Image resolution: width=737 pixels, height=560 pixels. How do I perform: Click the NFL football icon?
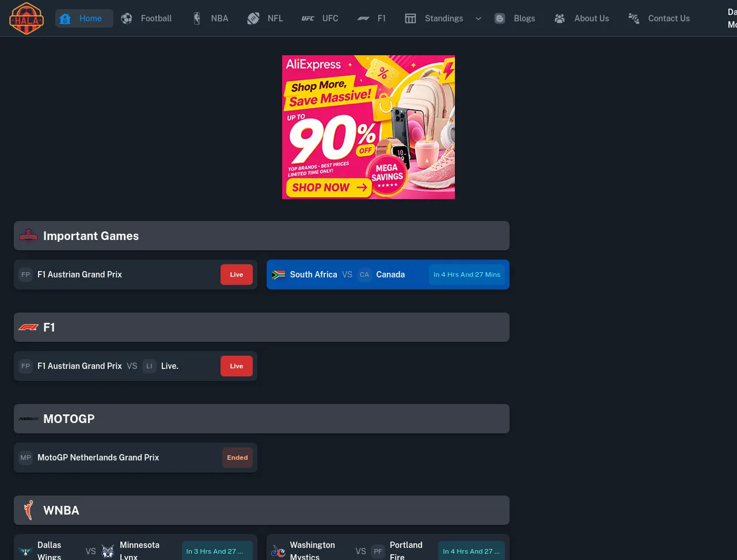point(253,18)
